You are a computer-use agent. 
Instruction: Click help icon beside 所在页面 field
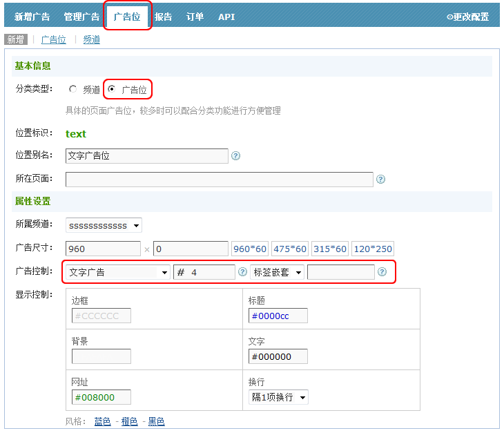(380, 180)
